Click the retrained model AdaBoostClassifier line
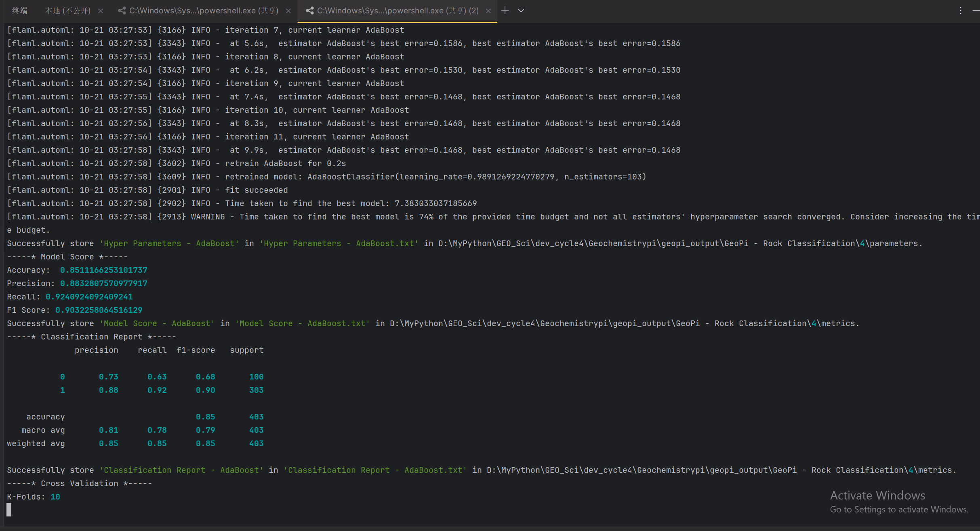The image size is (980, 531). [327, 177]
